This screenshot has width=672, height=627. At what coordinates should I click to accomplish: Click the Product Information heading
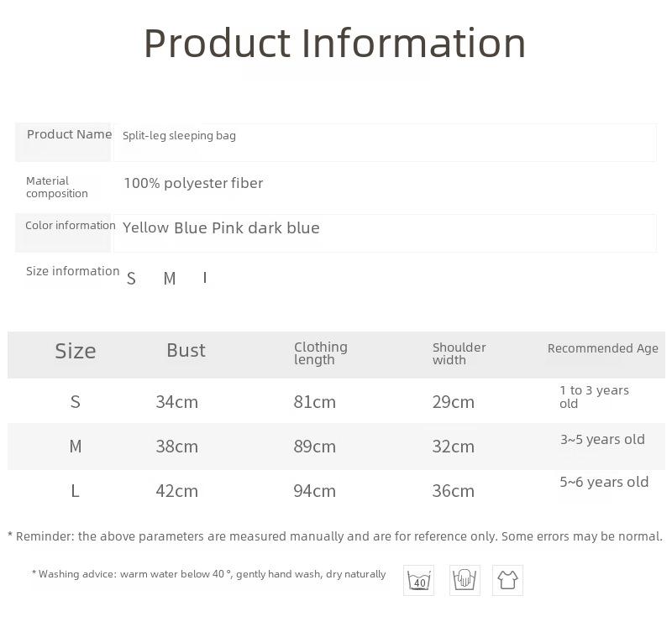(x=334, y=43)
